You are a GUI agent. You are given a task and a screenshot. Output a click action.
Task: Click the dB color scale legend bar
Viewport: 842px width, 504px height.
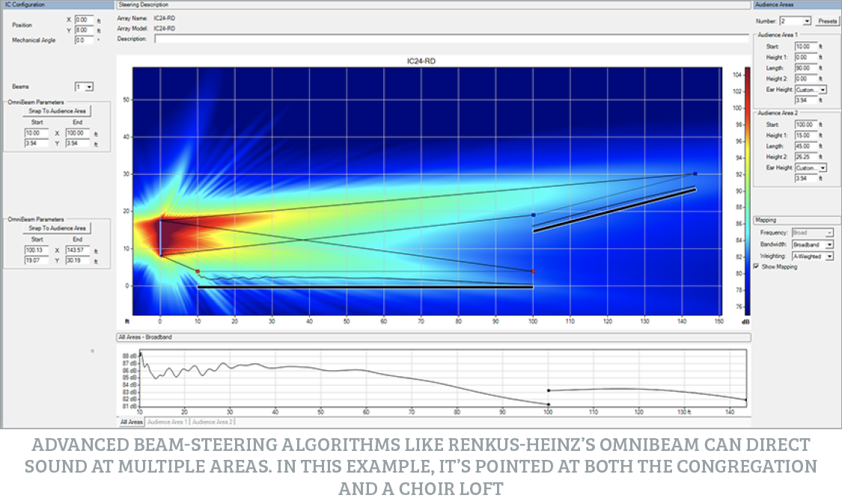(x=725, y=190)
